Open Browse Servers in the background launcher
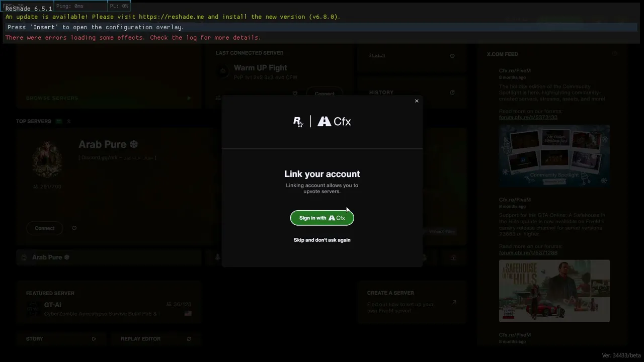 (x=52, y=98)
